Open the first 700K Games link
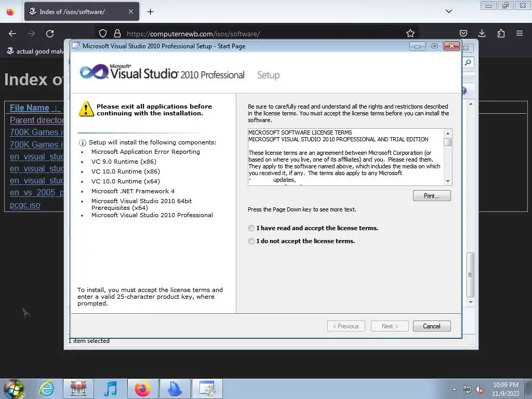Image resolution: width=532 pixels, height=399 pixels. point(37,132)
